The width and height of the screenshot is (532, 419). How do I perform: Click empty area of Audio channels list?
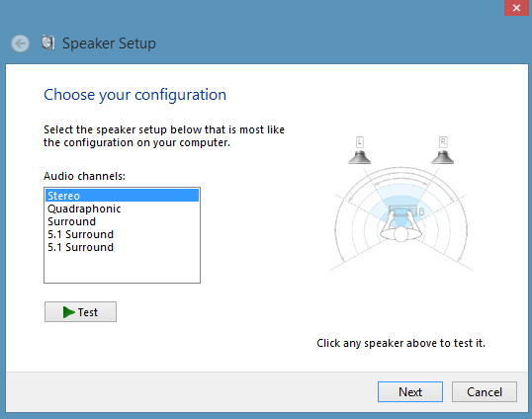coord(123,268)
